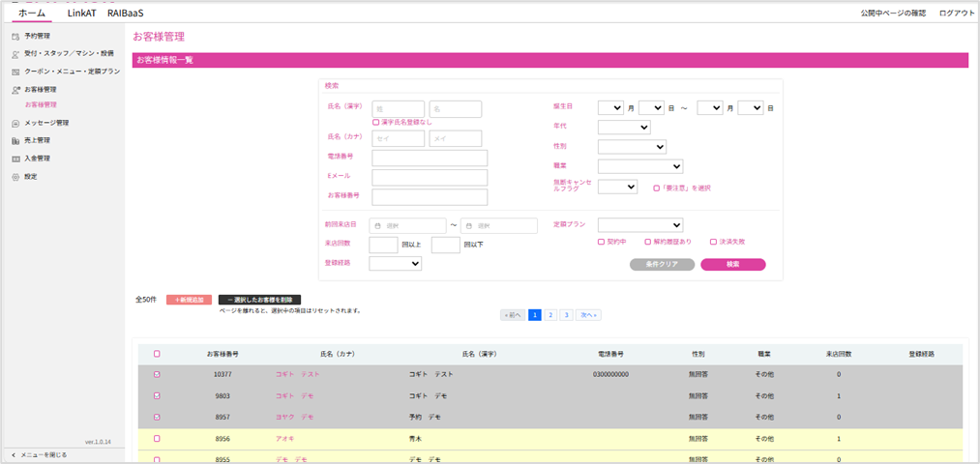The width and height of the screenshot is (980, 464).
Task: Open the 定額プラン dropdown
Action: tap(639, 225)
